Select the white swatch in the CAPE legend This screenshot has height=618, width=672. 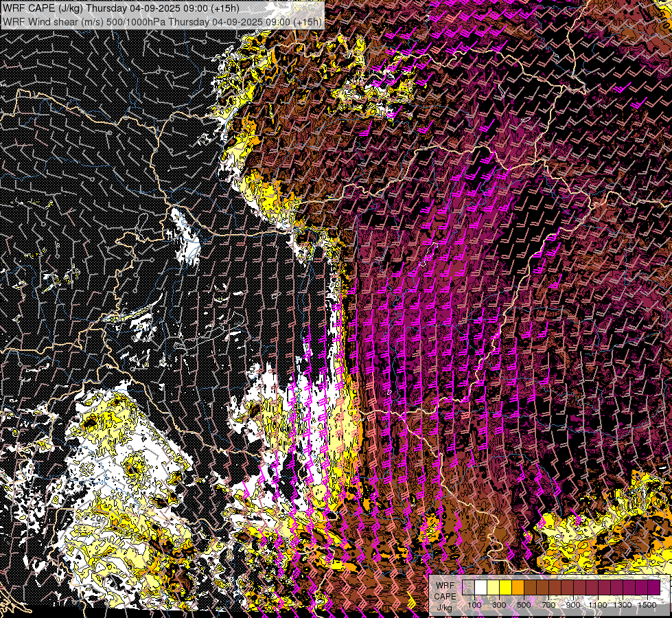[481, 587]
